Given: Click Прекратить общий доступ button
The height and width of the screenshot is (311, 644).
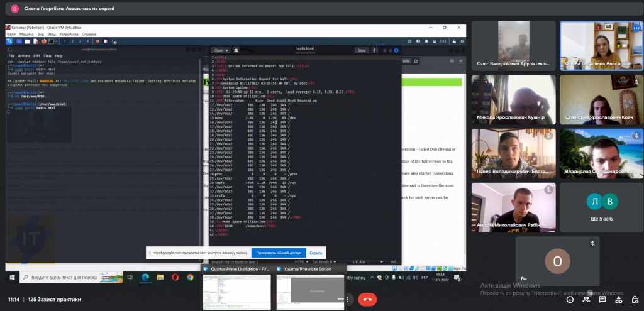Looking at the screenshot, I should (279, 253).
